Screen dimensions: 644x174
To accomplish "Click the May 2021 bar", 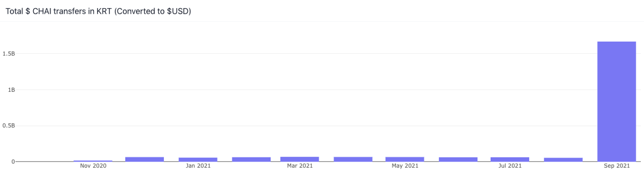I will click(405, 159).
